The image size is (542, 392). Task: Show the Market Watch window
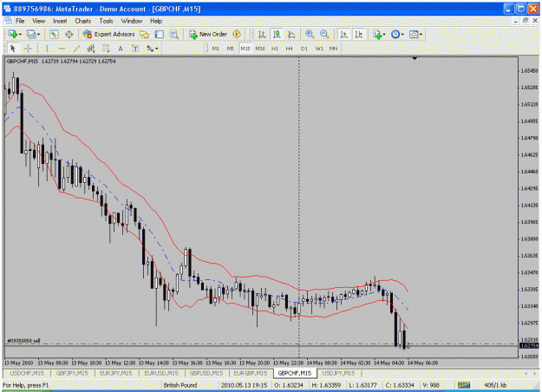pyautogui.click(x=54, y=34)
